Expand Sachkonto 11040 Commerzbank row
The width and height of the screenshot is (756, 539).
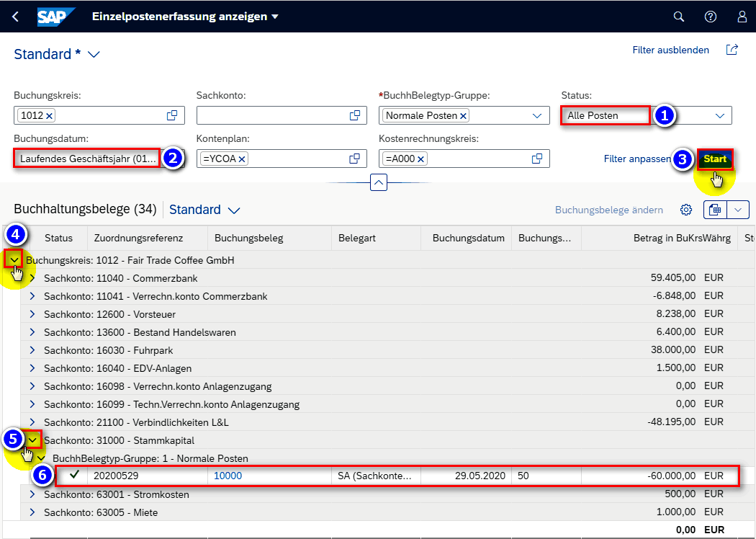[32, 278]
